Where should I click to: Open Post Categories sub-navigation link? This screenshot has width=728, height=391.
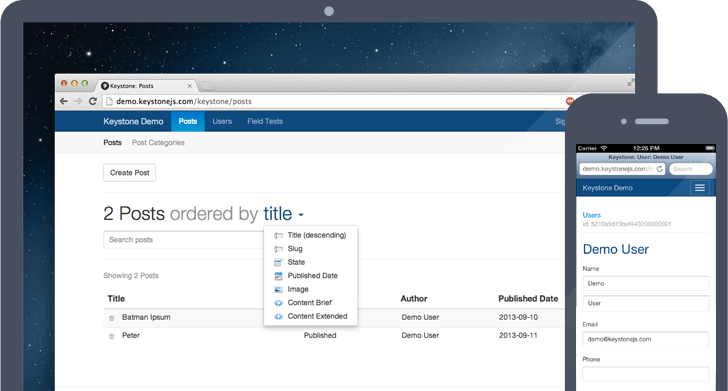point(158,143)
